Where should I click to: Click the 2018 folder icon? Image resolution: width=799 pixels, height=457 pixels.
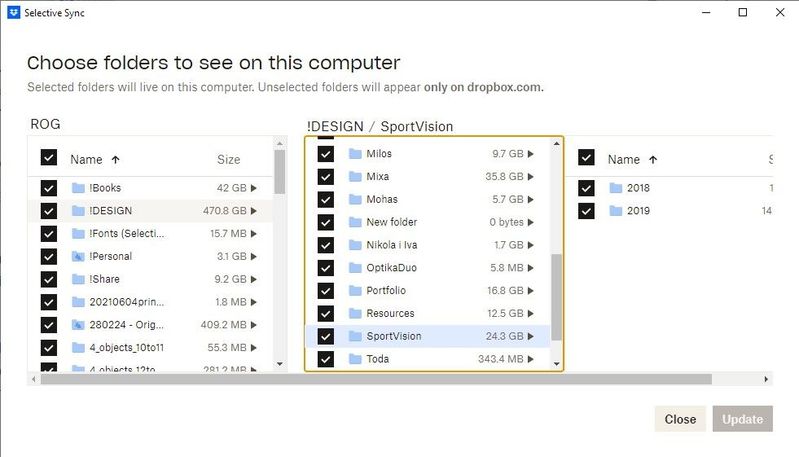[616, 188]
